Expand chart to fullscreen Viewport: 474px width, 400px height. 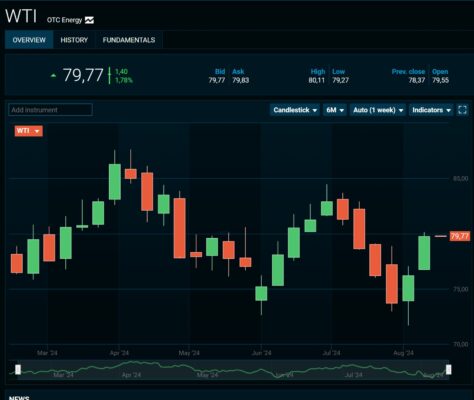pos(462,110)
